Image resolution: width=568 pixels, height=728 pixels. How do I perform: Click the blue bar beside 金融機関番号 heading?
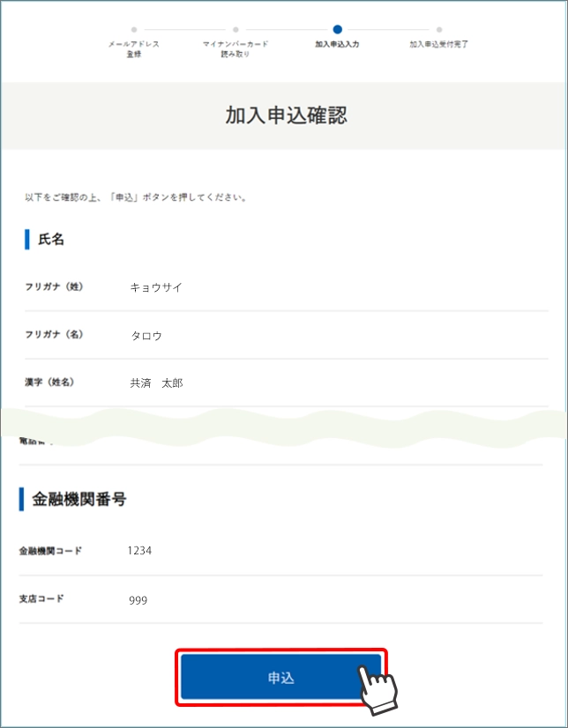click(22, 499)
